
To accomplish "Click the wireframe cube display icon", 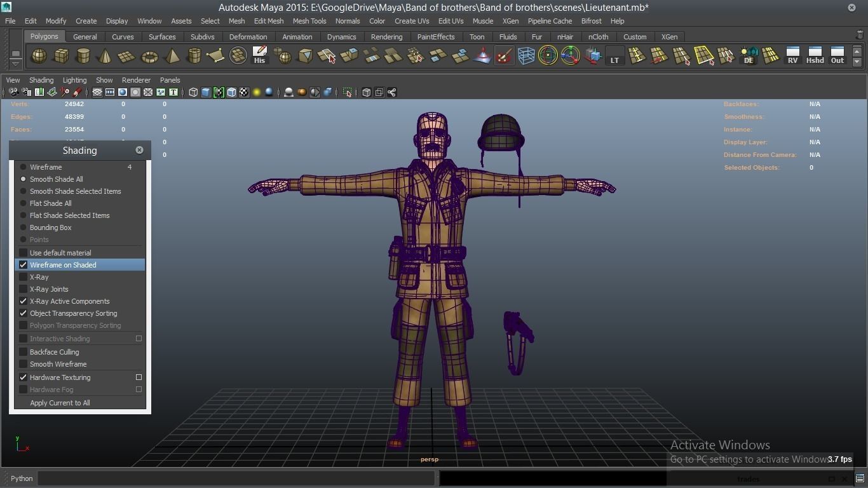I will pyautogui.click(x=193, y=92).
